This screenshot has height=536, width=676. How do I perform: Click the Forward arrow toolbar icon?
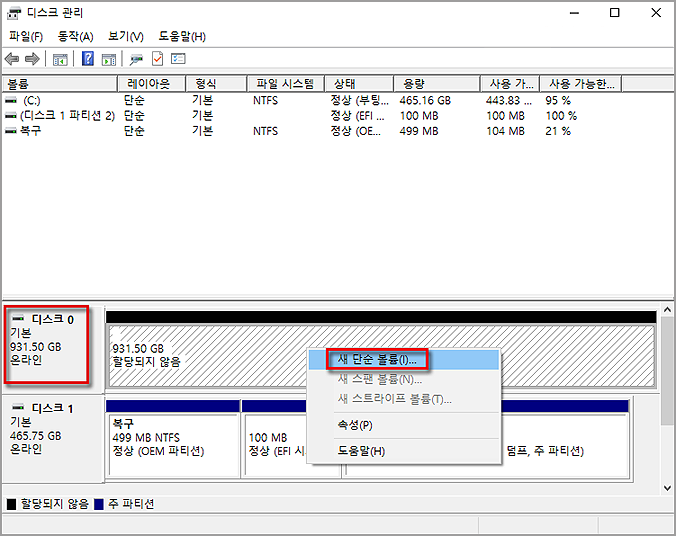[x=32, y=59]
